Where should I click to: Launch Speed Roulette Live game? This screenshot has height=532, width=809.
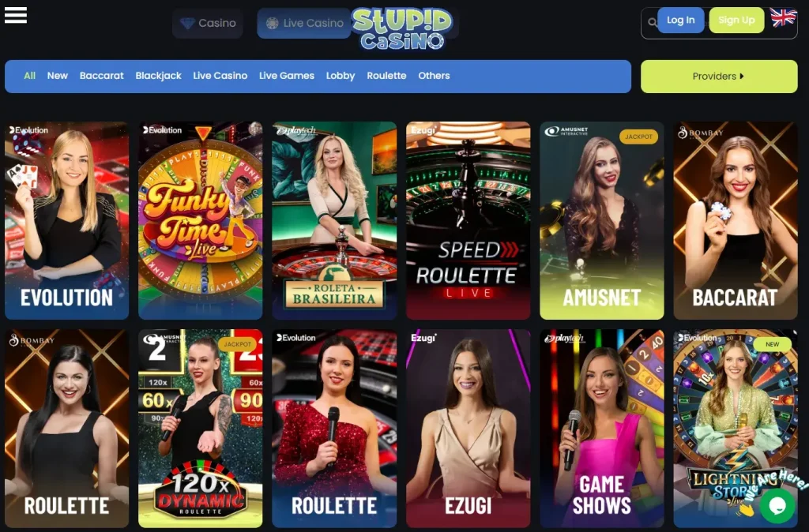coord(468,221)
